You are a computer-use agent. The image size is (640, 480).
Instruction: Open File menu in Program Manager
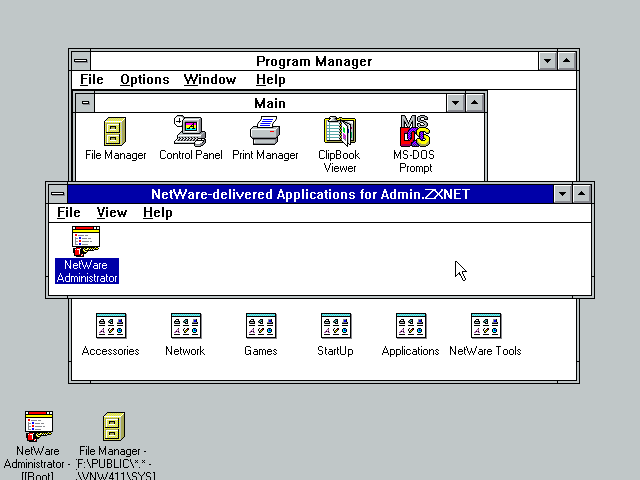[91, 80]
